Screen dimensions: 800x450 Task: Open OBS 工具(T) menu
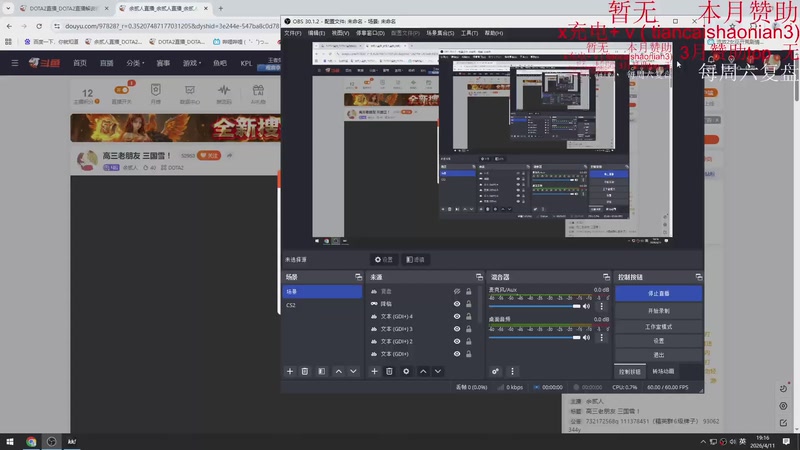[x=469, y=33]
